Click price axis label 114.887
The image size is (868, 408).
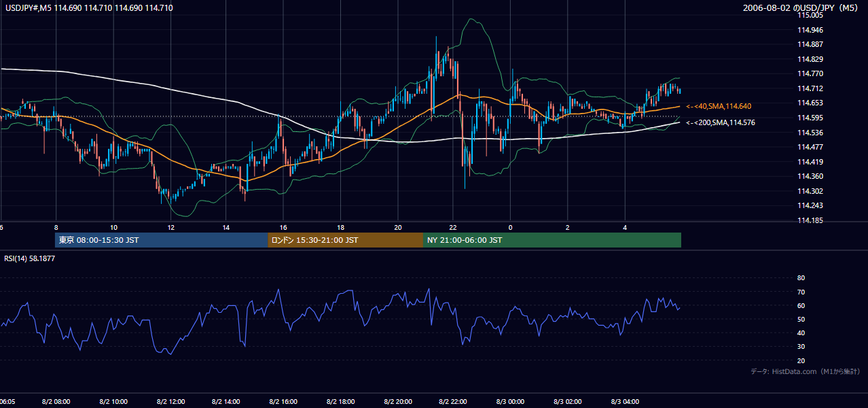click(x=811, y=44)
